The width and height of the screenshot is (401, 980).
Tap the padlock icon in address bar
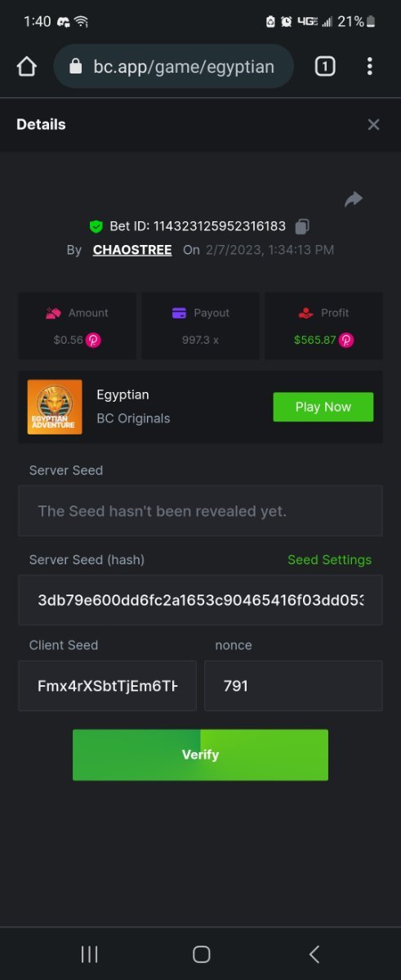click(76, 66)
